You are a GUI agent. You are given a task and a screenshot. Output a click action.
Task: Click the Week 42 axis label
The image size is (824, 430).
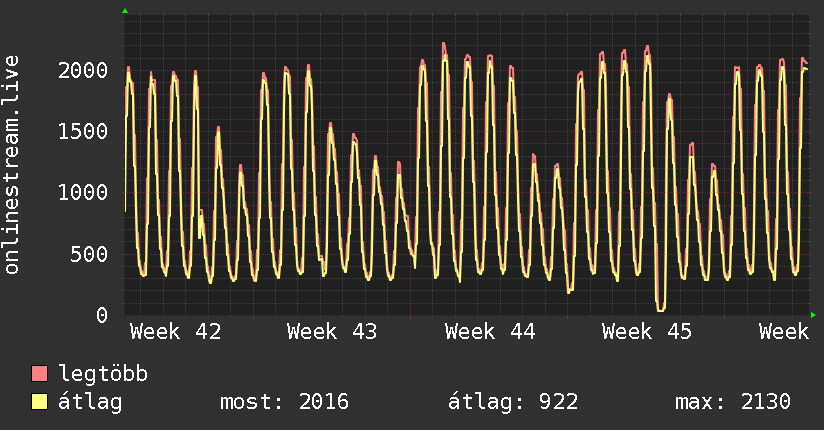coord(176,332)
